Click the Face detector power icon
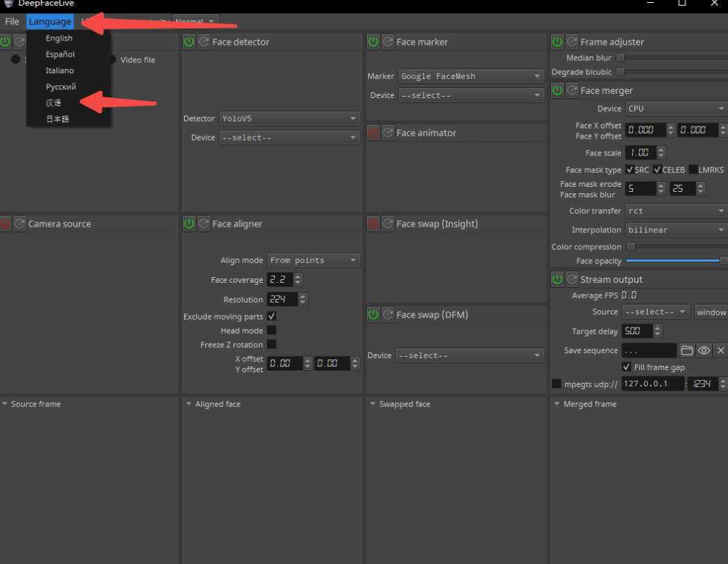The height and width of the screenshot is (564, 728). coord(189,42)
